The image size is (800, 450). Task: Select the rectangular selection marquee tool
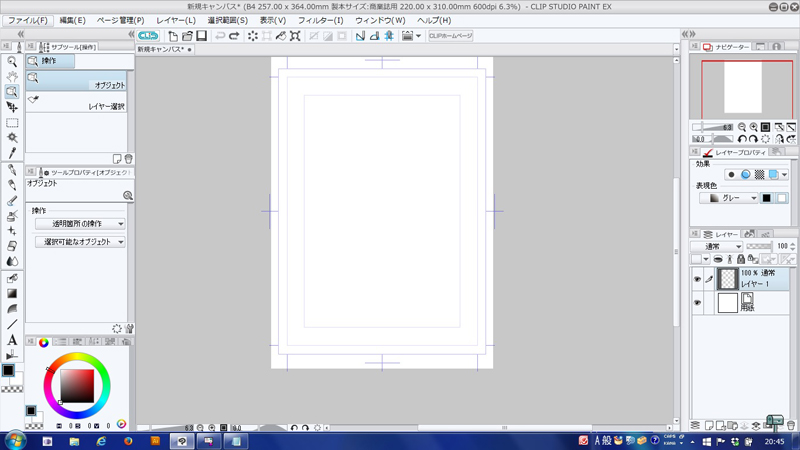pyautogui.click(x=12, y=123)
